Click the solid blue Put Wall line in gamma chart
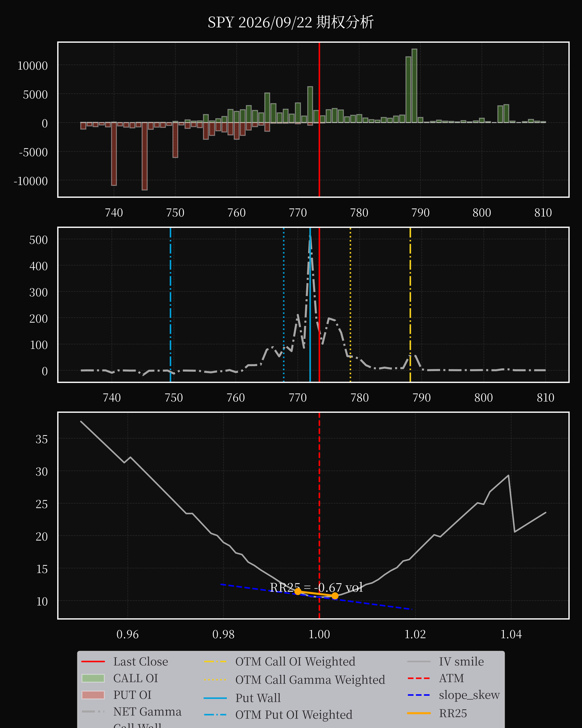Viewport: 582px width, 728px height. click(x=310, y=305)
